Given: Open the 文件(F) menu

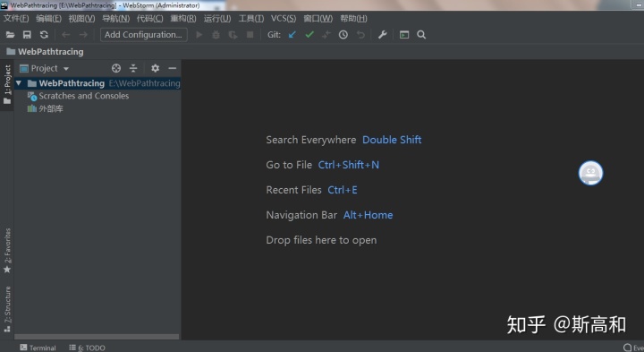Looking at the screenshot, I should click(x=16, y=19).
